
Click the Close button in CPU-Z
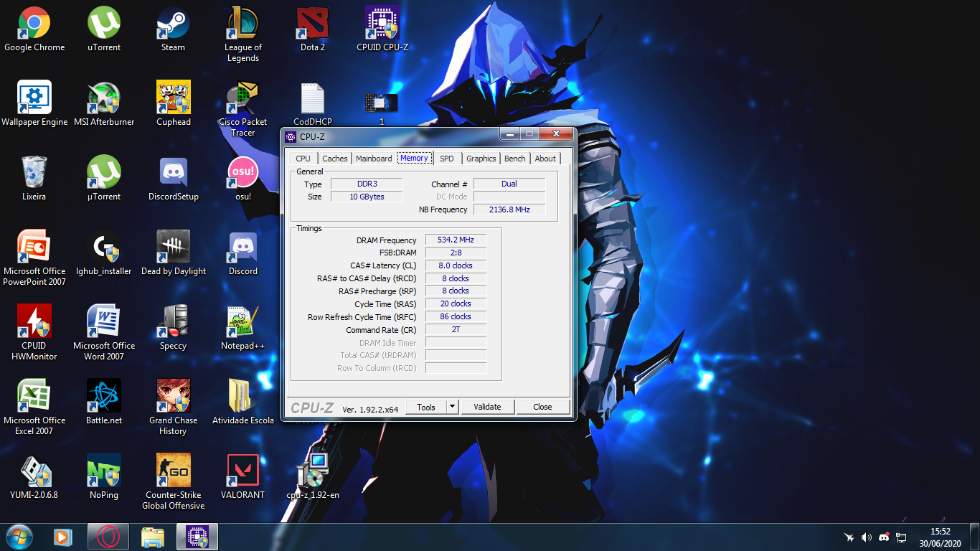click(542, 407)
